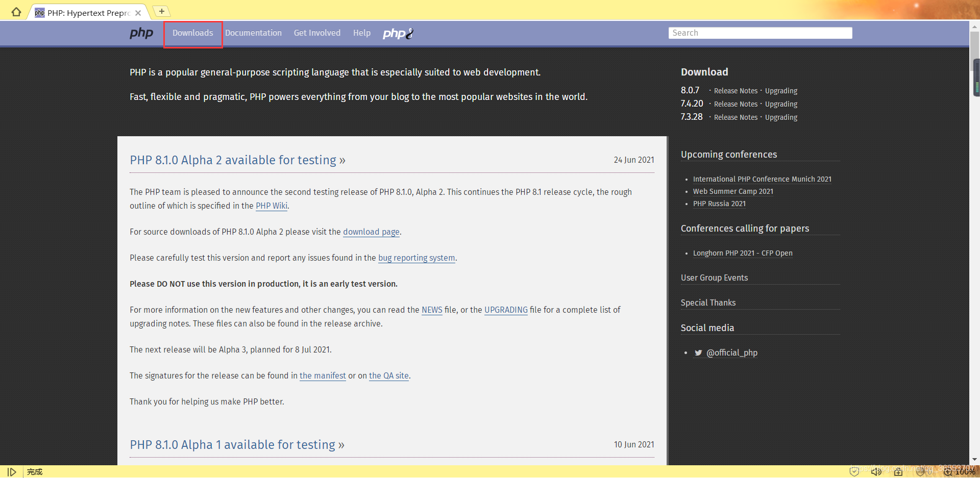This screenshot has width=980, height=478.
Task: Click the first-aid kit icon in status bar
Action: pyautogui.click(x=898, y=472)
